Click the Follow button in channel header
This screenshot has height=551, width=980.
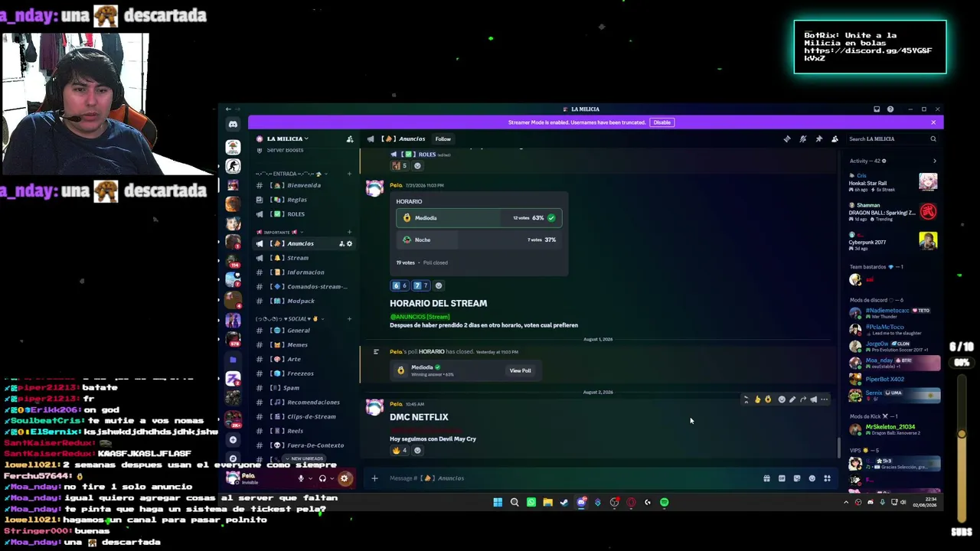(443, 139)
